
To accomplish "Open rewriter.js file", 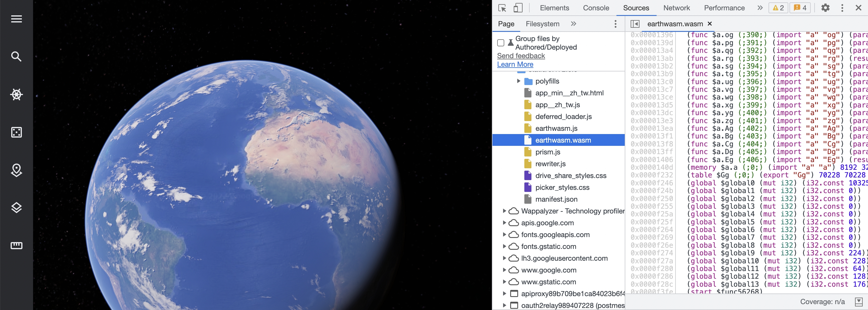I will [x=550, y=164].
